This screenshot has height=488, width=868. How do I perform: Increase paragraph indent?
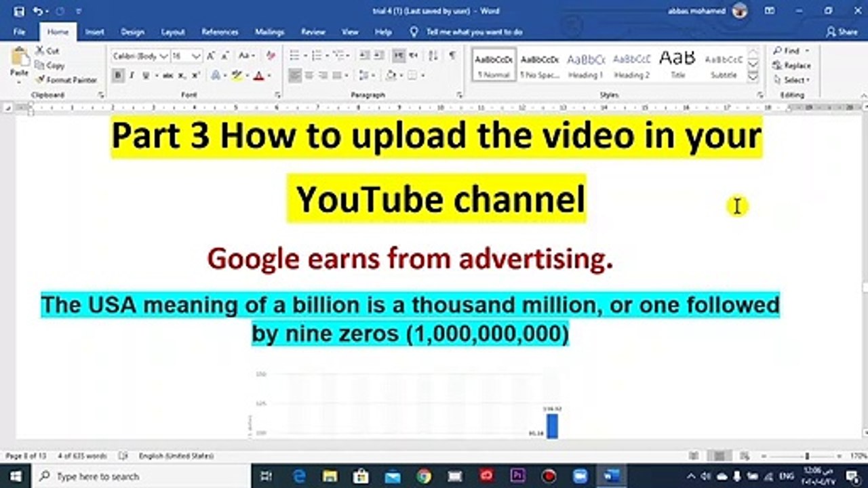(378, 56)
